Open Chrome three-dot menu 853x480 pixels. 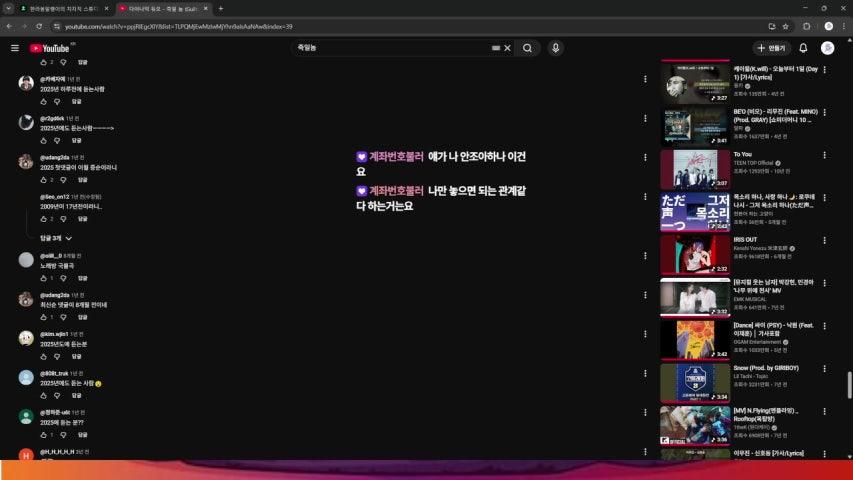click(844, 26)
